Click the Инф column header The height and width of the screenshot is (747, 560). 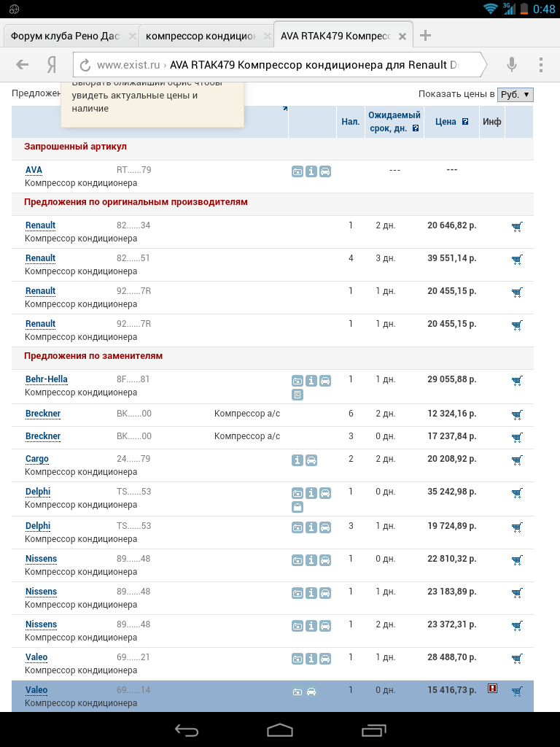[x=492, y=122]
